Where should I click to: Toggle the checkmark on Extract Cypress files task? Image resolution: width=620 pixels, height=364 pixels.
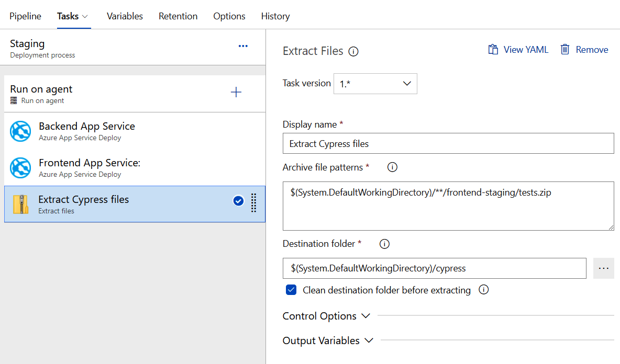(x=238, y=201)
